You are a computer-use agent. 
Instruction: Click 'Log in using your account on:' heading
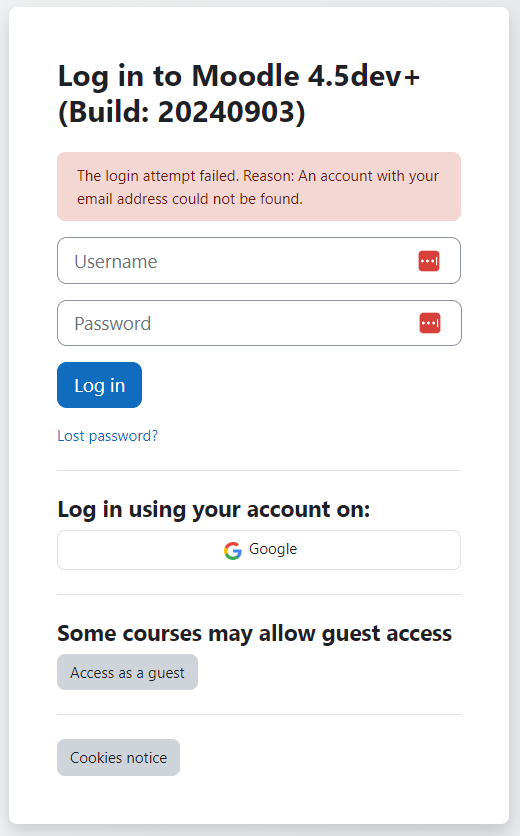[x=213, y=510]
